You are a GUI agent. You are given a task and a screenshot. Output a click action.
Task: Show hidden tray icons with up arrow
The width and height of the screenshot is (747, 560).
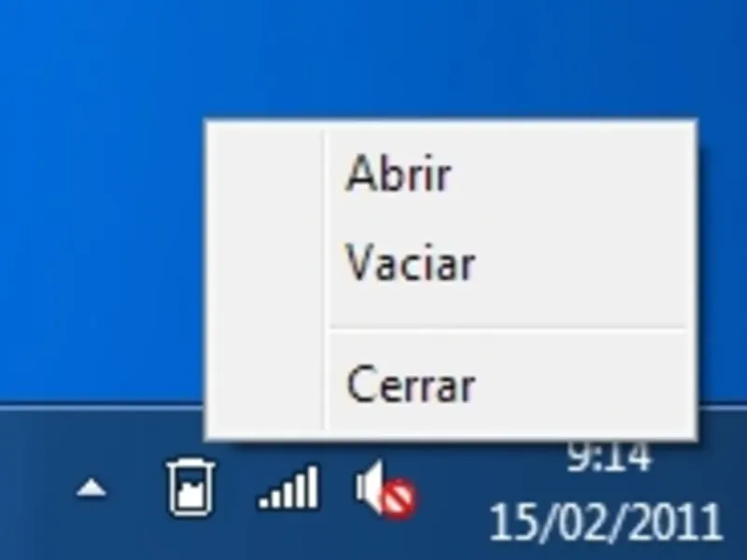tap(92, 489)
